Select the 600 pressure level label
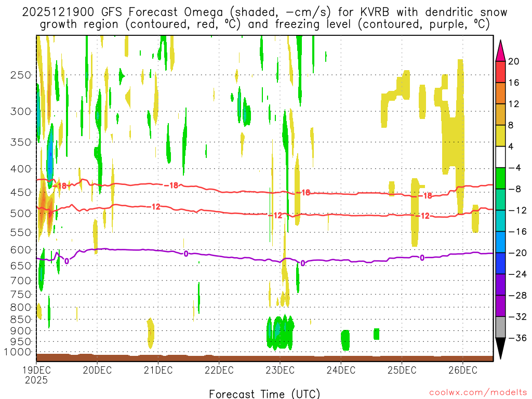532x399 pixels. [x=21, y=250]
